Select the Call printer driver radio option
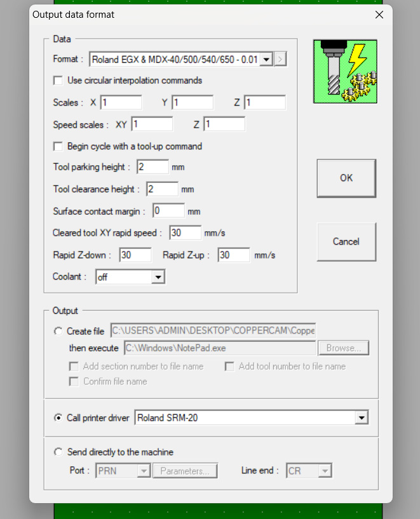This screenshot has width=420, height=519. click(x=58, y=418)
